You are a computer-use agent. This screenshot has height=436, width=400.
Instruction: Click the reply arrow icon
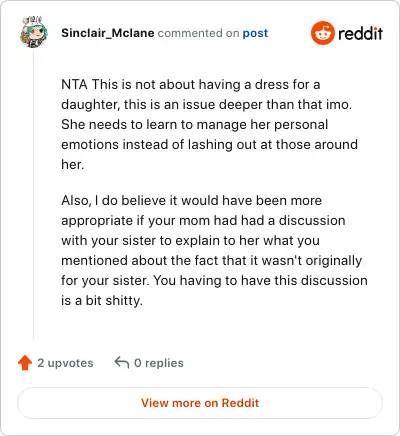point(122,362)
